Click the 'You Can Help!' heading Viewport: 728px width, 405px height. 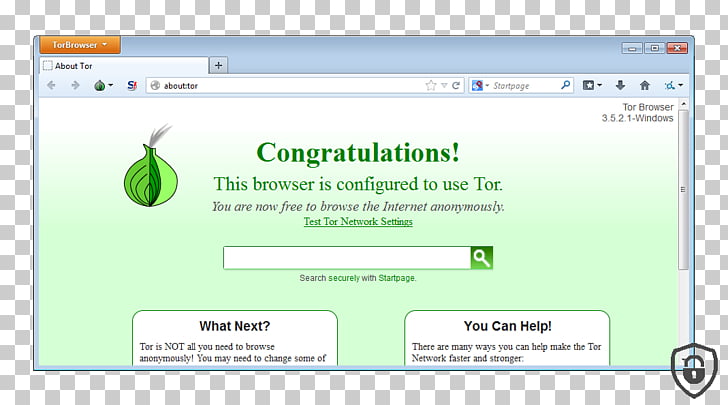(507, 326)
